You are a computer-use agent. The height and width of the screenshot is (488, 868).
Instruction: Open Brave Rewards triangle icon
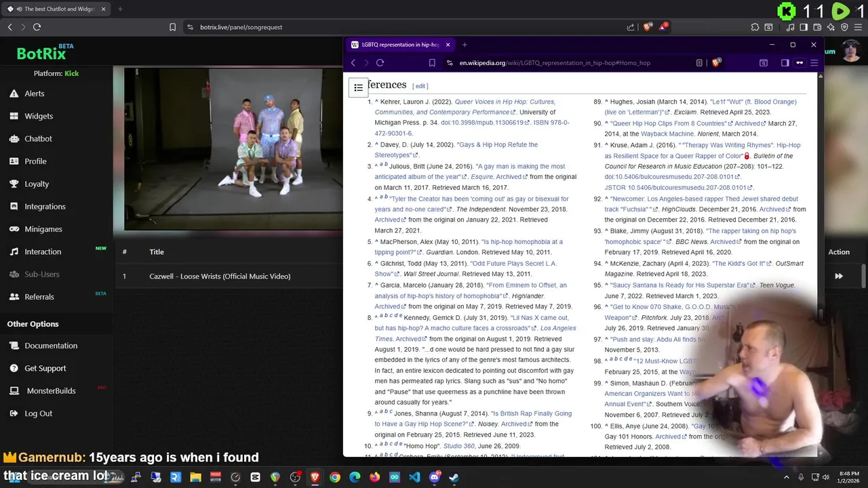(663, 27)
